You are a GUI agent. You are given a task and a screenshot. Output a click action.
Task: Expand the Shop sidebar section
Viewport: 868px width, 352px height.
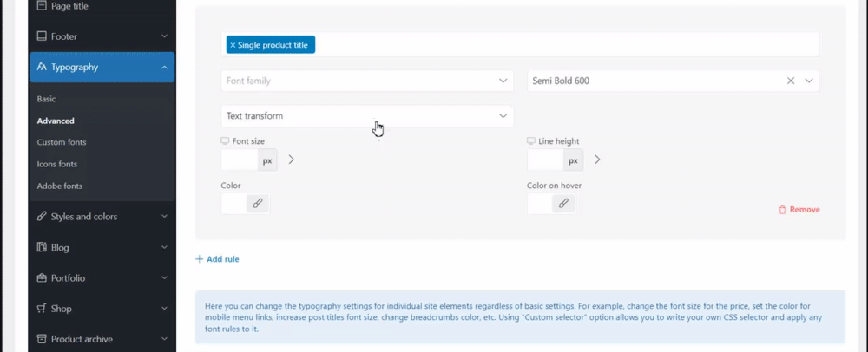102,309
